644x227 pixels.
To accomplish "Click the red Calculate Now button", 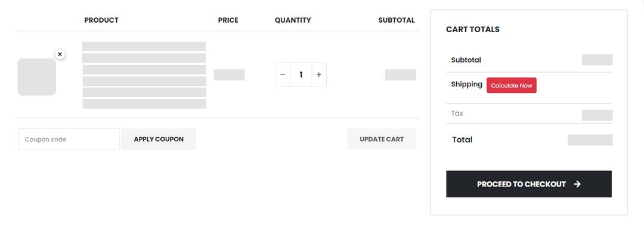I will [x=512, y=85].
